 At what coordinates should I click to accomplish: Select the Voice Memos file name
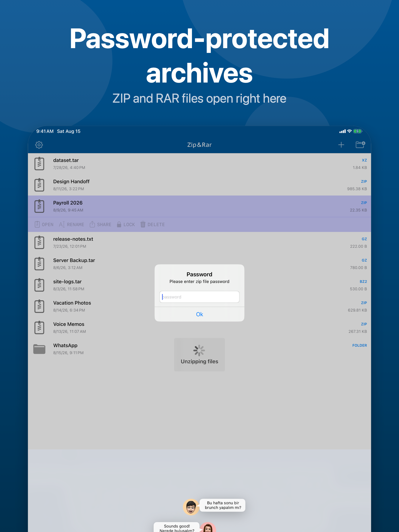(x=69, y=324)
